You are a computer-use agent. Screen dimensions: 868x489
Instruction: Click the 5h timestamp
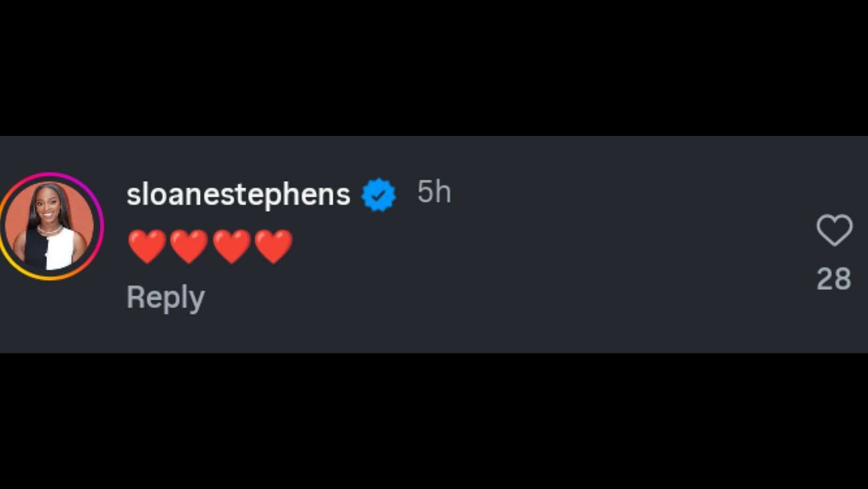(x=434, y=192)
